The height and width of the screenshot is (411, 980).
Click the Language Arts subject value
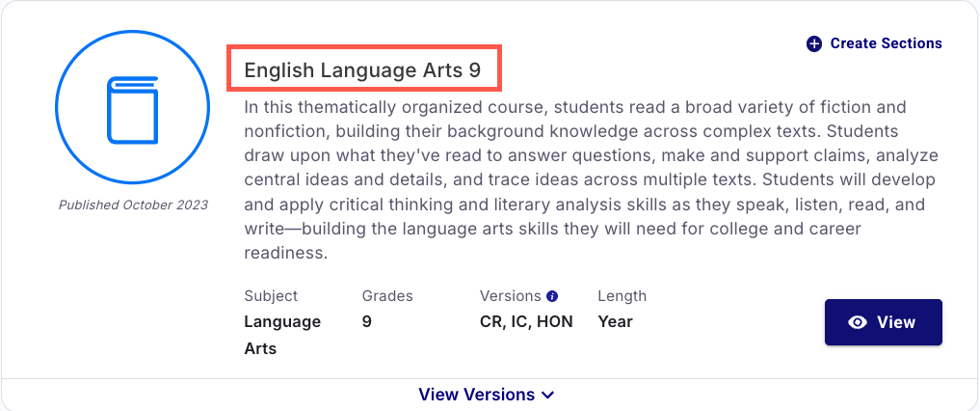[281, 335]
